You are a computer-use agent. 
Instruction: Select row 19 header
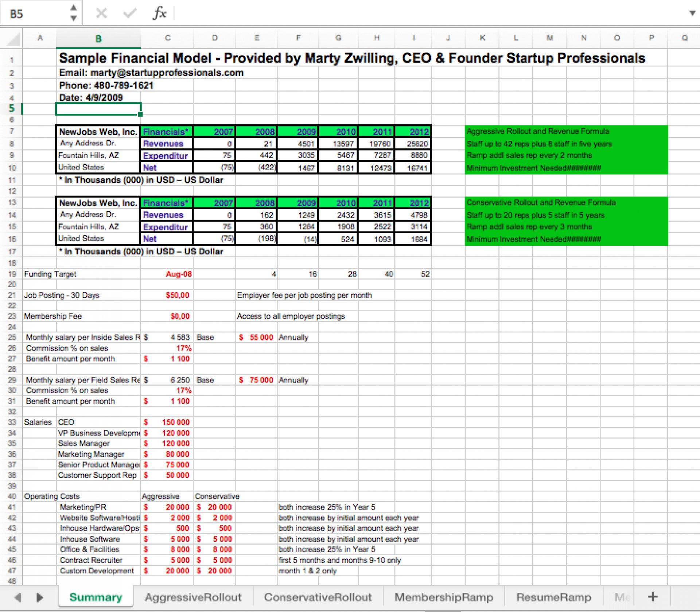(12, 274)
